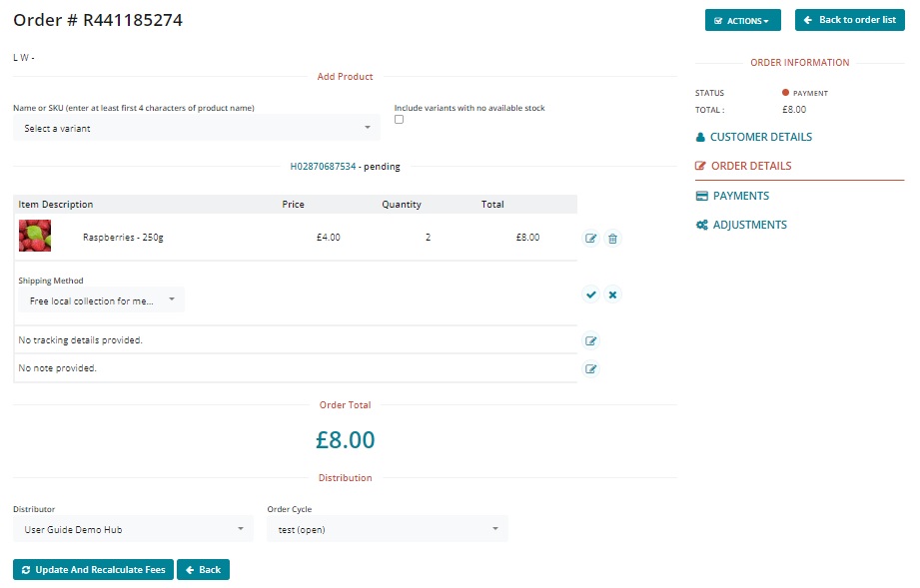Screen dimensions: 920x588
Task: Switch to the Payments section
Action: pos(740,196)
